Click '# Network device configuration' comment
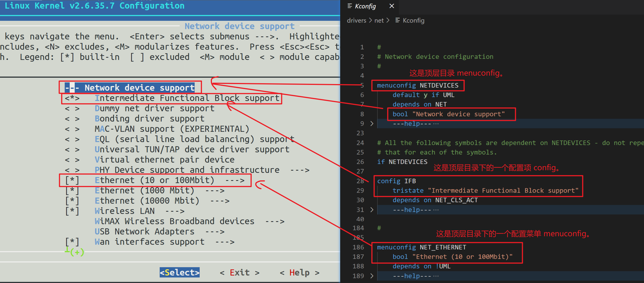Viewport: 644px width, 283px height. click(x=435, y=57)
